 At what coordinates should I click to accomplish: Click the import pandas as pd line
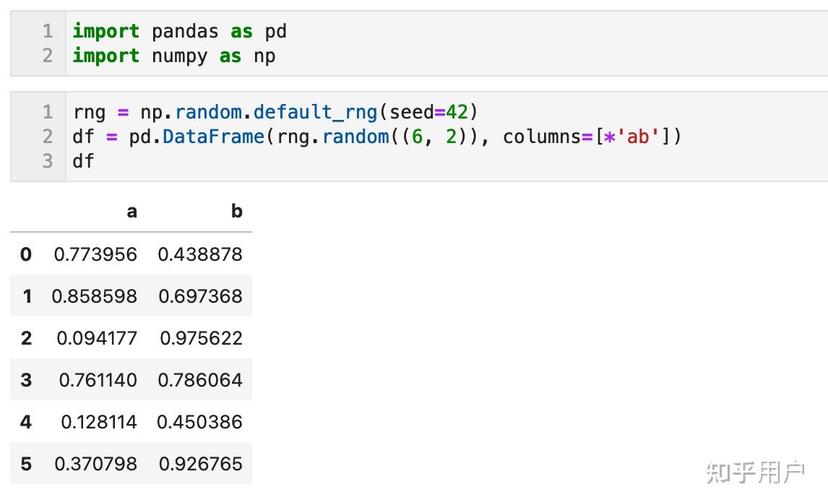(x=179, y=31)
